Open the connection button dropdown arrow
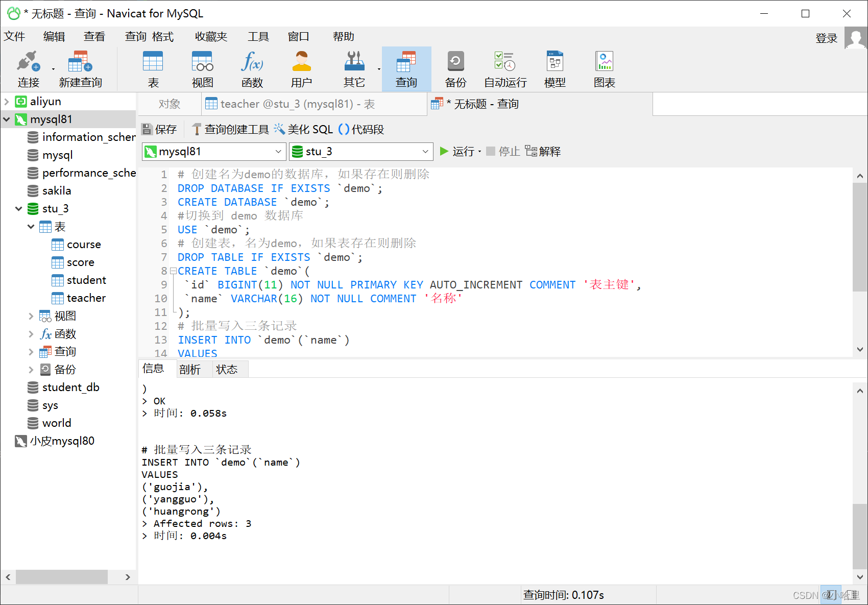 coord(53,68)
